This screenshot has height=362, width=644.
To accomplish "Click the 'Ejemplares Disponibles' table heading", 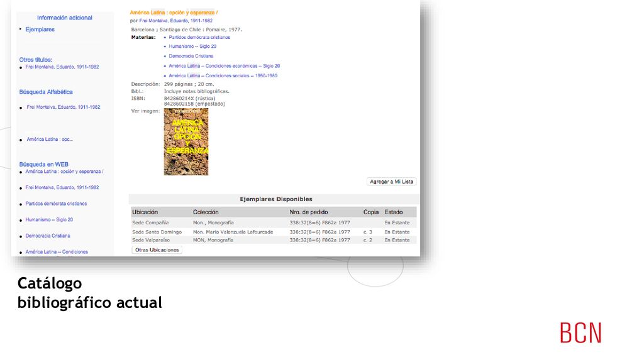I will (x=276, y=199).
